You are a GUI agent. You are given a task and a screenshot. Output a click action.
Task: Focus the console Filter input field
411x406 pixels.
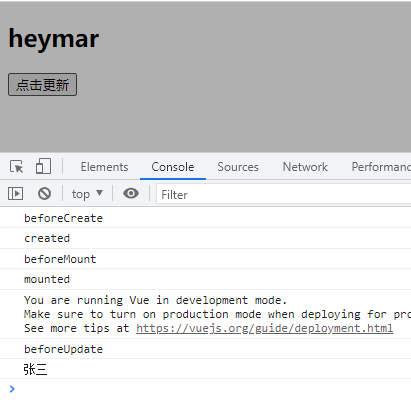284,194
